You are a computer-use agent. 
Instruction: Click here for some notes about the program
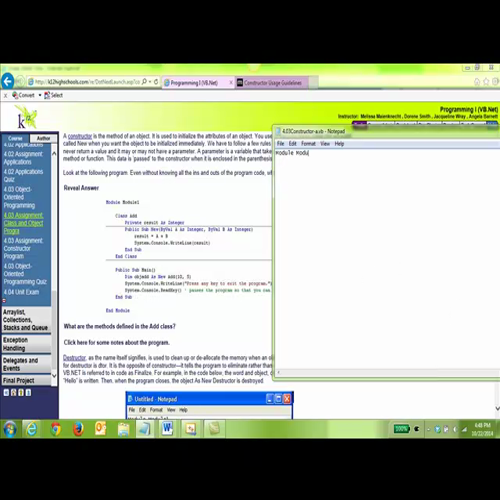(117, 342)
